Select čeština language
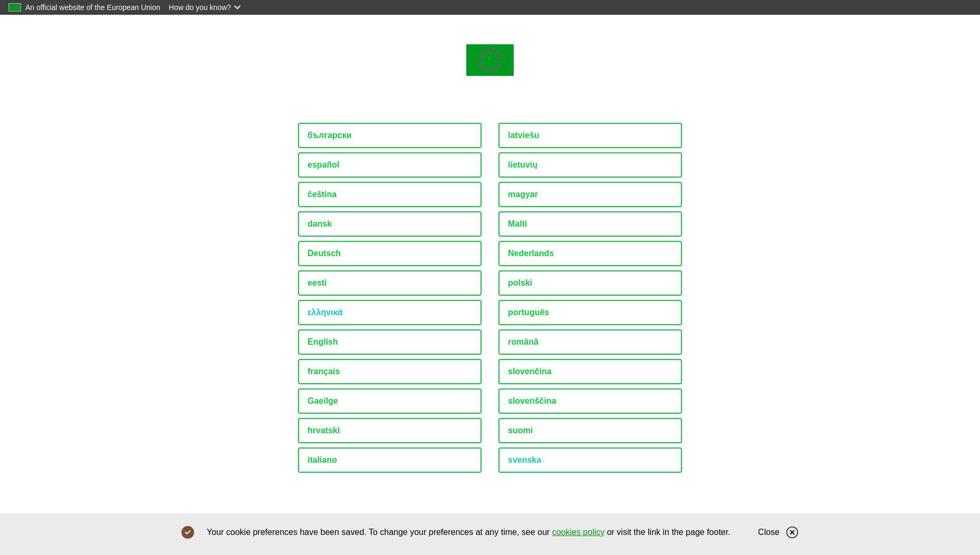The height and width of the screenshot is (555, 980). coord(390,194)
